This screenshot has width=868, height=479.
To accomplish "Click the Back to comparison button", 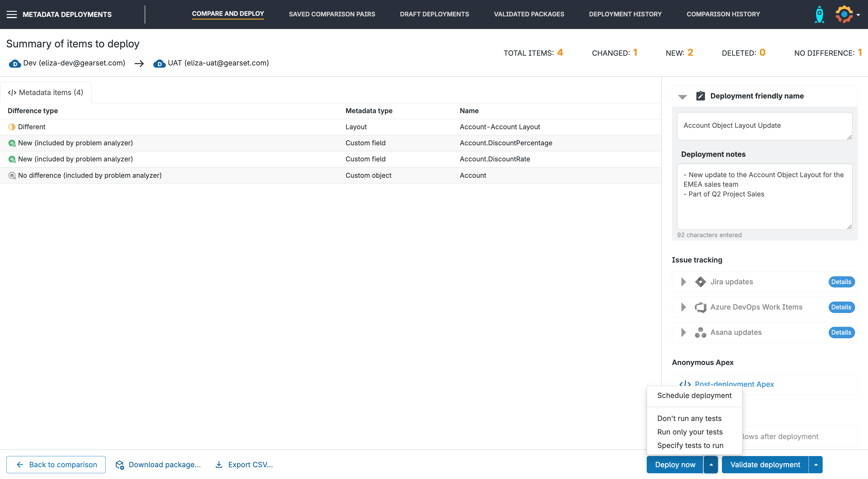I will click(56, 465).
